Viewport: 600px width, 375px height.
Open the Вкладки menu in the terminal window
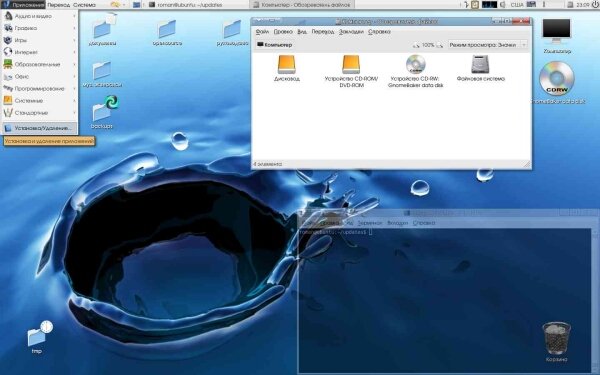coord(397,223)
